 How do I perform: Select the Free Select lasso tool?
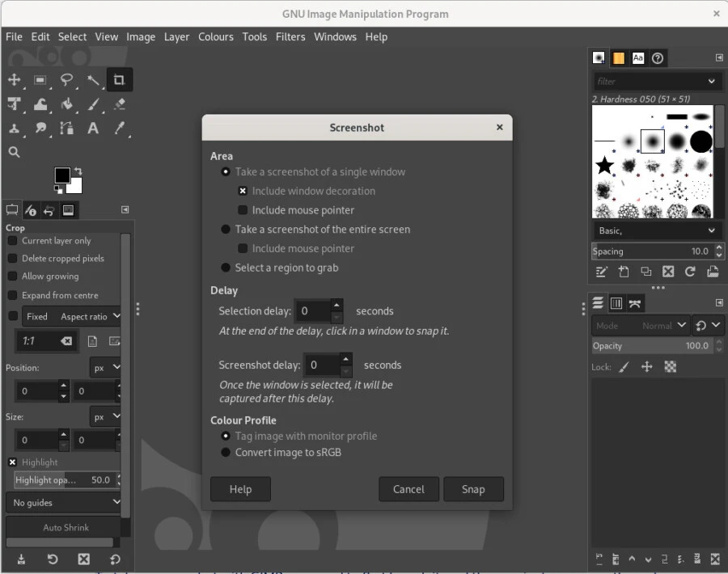point(66,79)
